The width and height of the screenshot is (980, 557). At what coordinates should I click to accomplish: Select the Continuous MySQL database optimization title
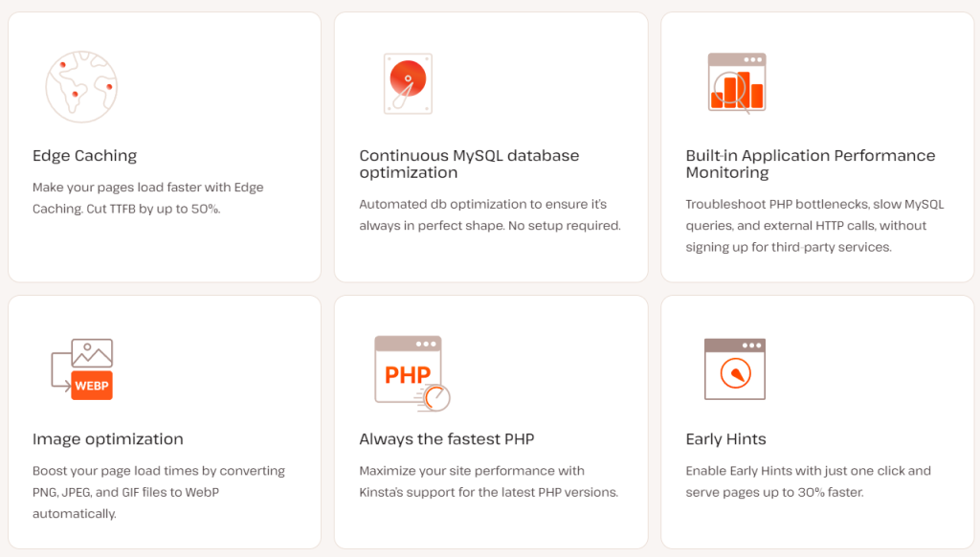[469, 164]
